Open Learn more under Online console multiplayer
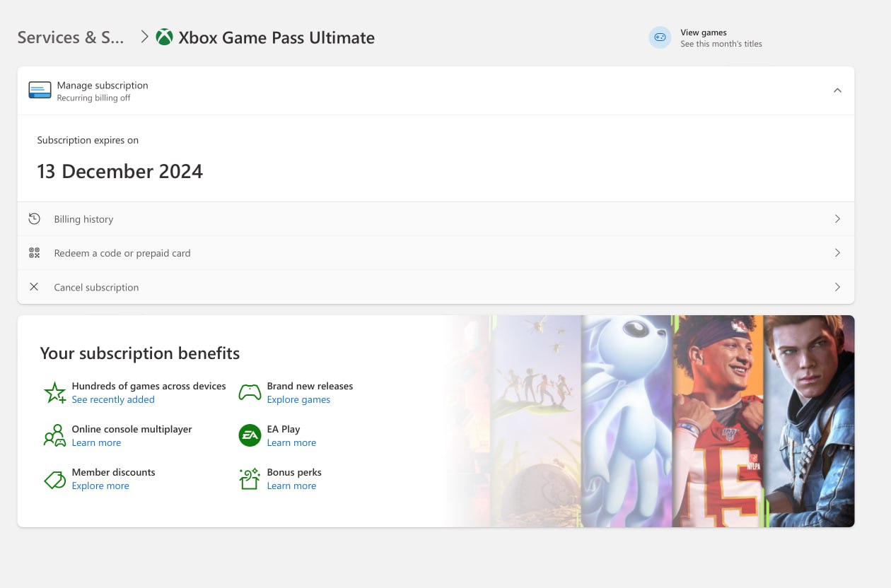891x588 pixels. 96,443
